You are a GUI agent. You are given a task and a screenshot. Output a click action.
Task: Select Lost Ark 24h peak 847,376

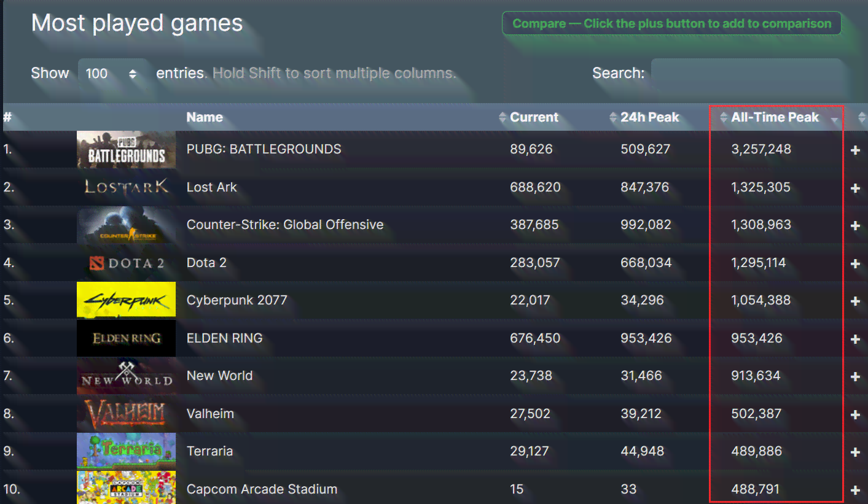pos(645,187)
